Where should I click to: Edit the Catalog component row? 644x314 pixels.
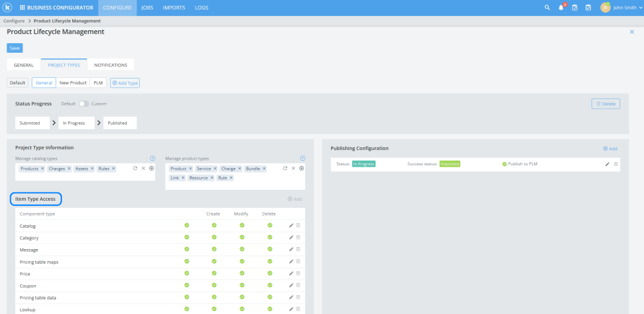(x=291, y=225)
